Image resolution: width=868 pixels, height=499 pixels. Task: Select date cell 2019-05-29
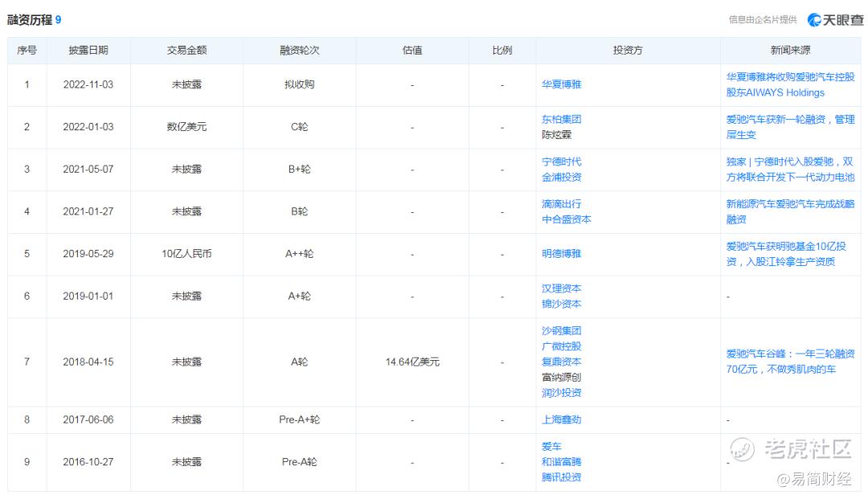click(88, 254)
